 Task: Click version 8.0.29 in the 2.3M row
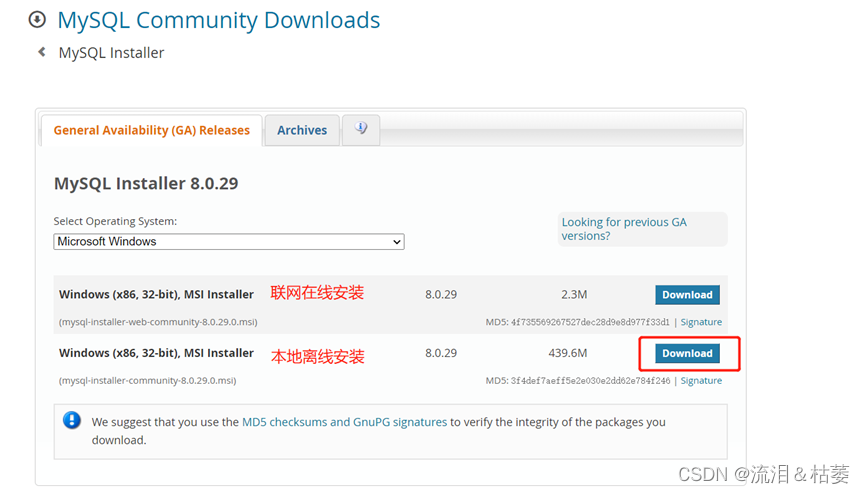441,295
